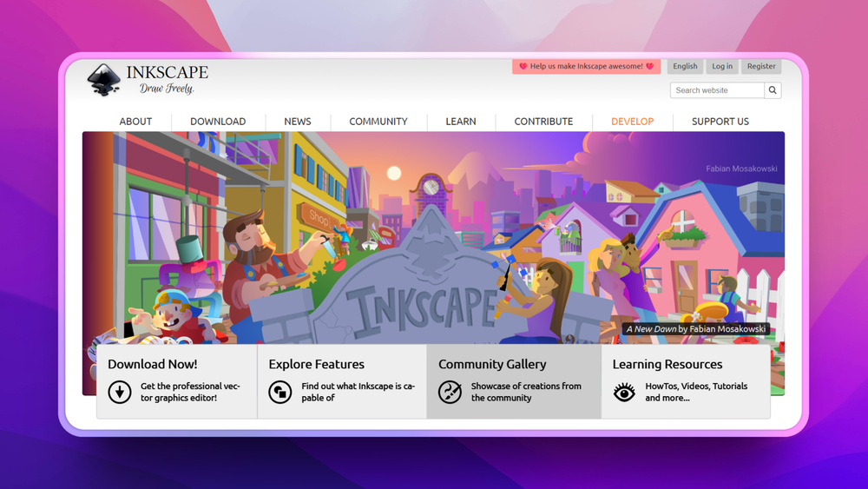Click the Explore Features heading
Screen dimensions: 868x489
(317, 365)
